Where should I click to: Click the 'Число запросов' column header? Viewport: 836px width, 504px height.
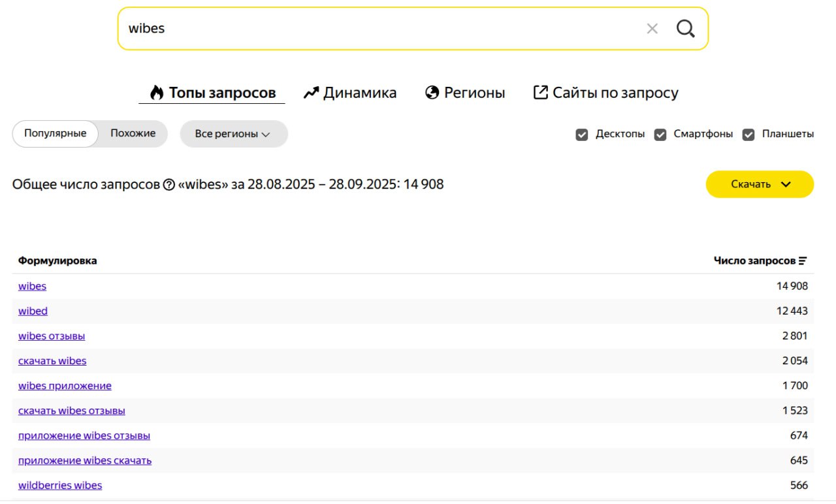[754, 261]
